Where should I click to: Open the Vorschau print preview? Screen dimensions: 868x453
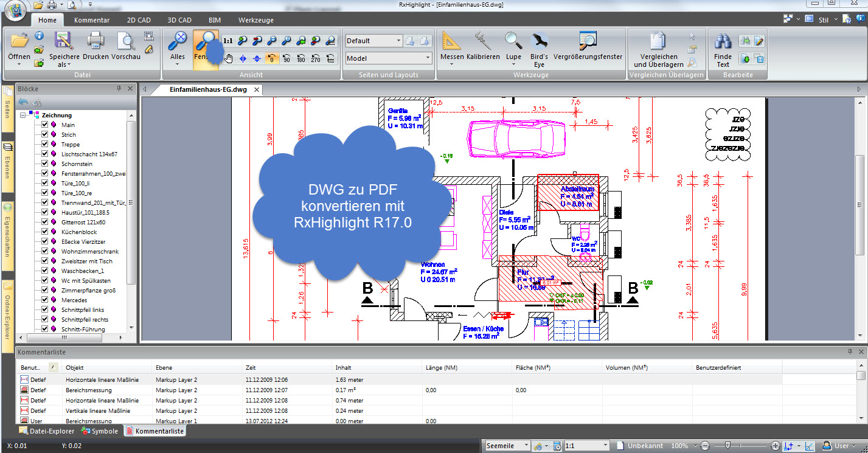[126, 42]
